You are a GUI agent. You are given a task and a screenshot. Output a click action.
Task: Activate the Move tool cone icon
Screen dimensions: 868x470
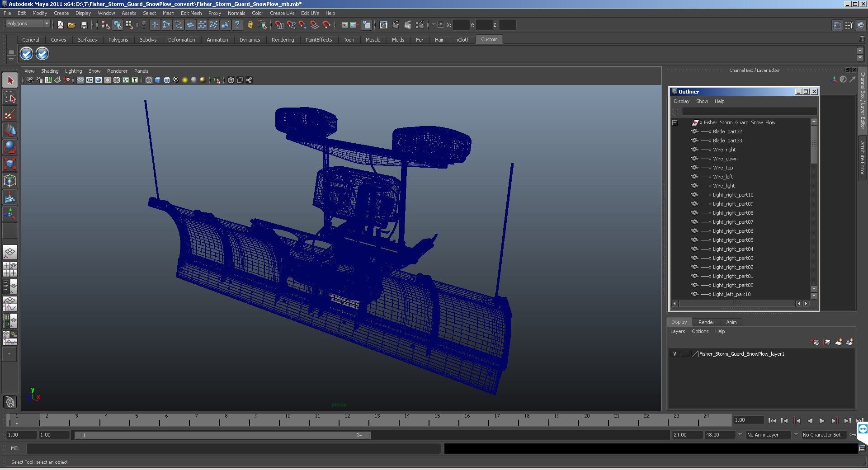point(10,130)
